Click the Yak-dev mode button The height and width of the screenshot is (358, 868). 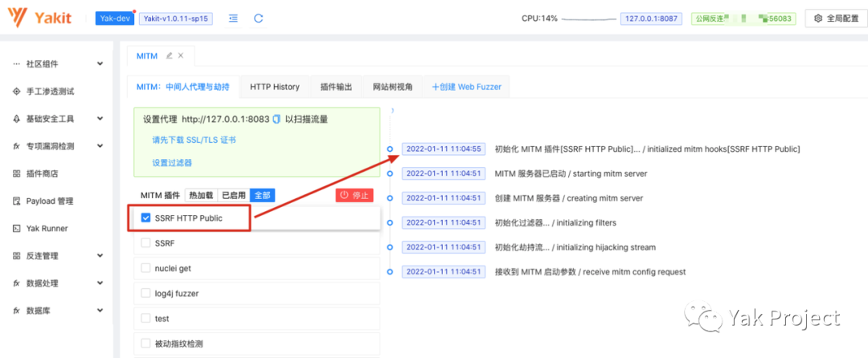point(115,18)
